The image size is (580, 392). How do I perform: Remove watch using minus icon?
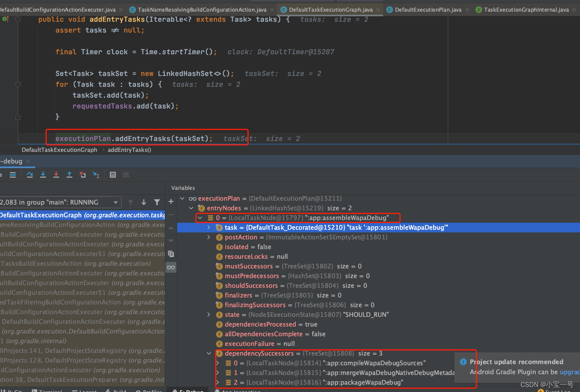(171, 215)
